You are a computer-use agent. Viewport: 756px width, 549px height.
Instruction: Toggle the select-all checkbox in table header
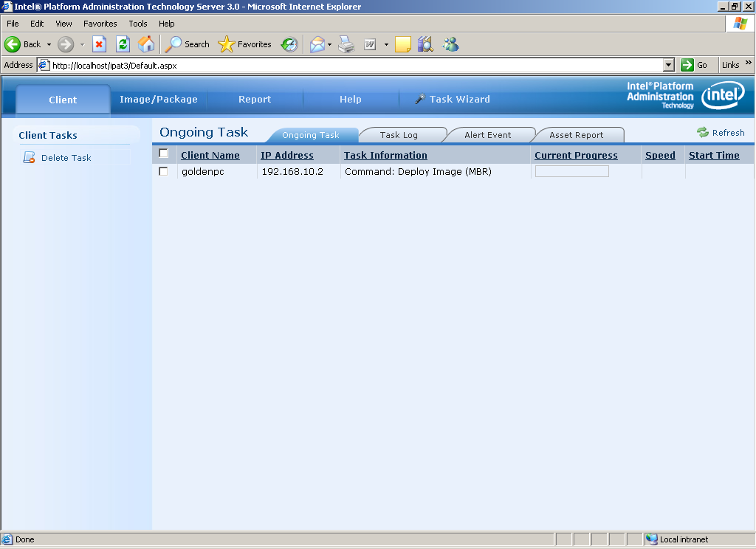(163, 153)
